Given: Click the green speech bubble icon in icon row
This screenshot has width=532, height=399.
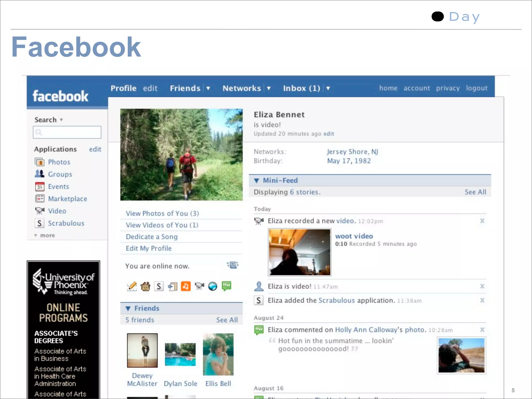Looking at the screenshot, I should (226, 286).
